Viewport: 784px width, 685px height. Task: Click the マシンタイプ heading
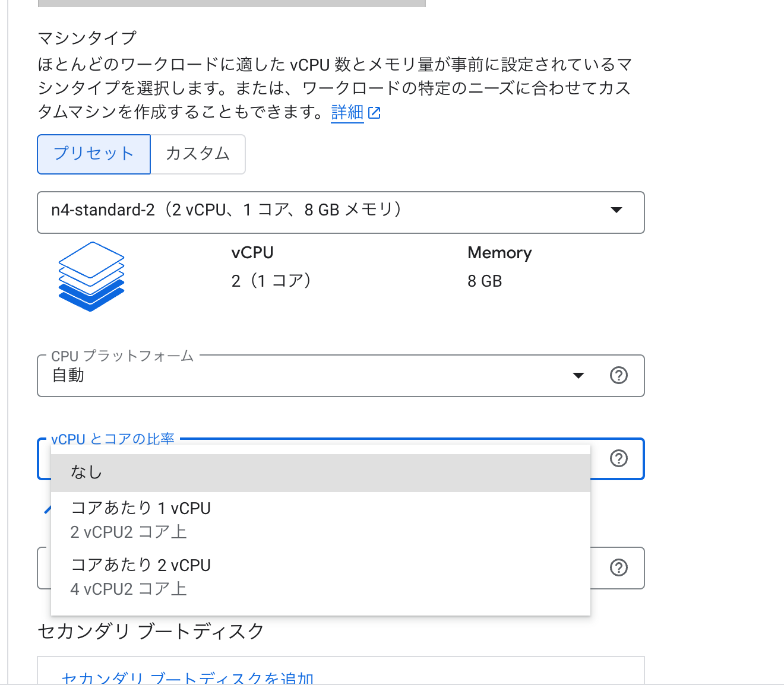click(87, 38)
